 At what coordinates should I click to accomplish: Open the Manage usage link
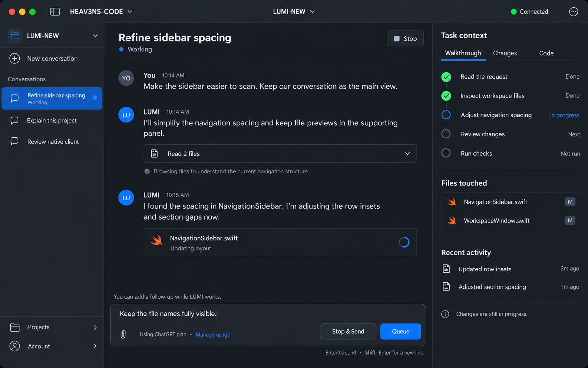(x=213, y=335)
